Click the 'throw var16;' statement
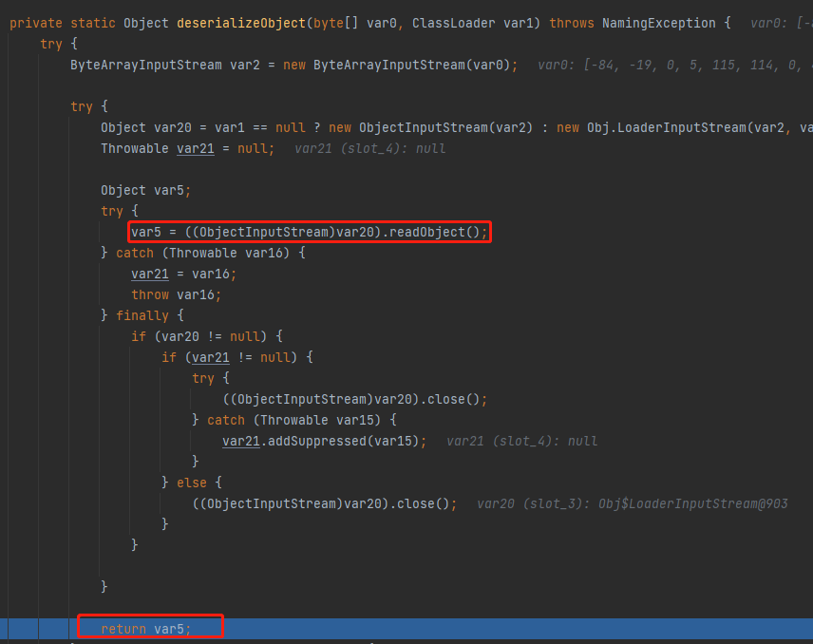The image size is (813, 644). click(177, 294)
